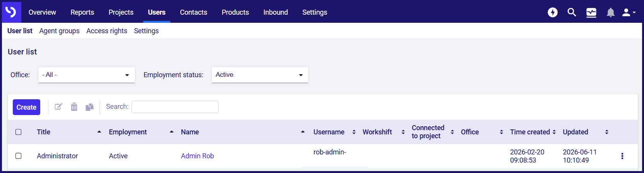Click the Employment column header
Image resolution: width=644 pixels, height=173 pixels.
click(128, 132)
